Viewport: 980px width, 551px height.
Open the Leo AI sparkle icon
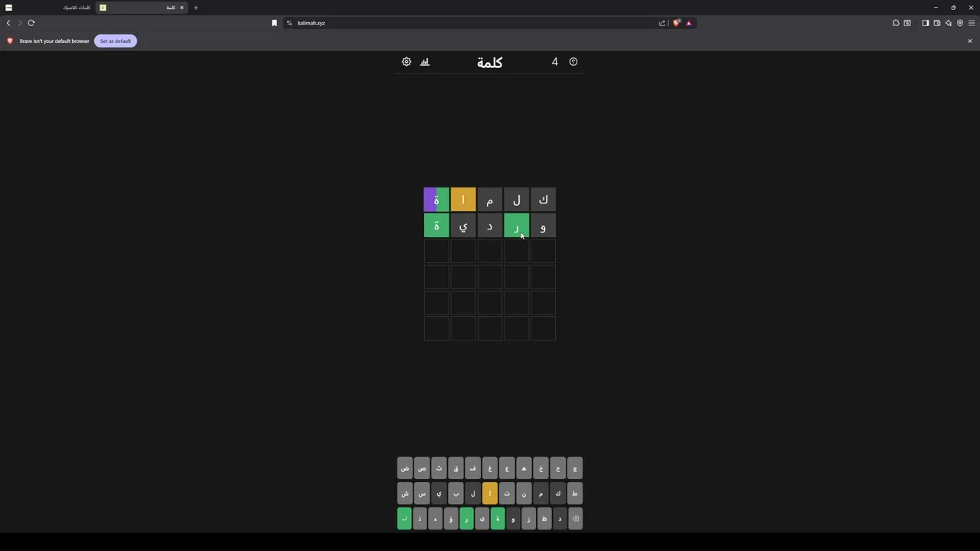[x=948, y=23]
